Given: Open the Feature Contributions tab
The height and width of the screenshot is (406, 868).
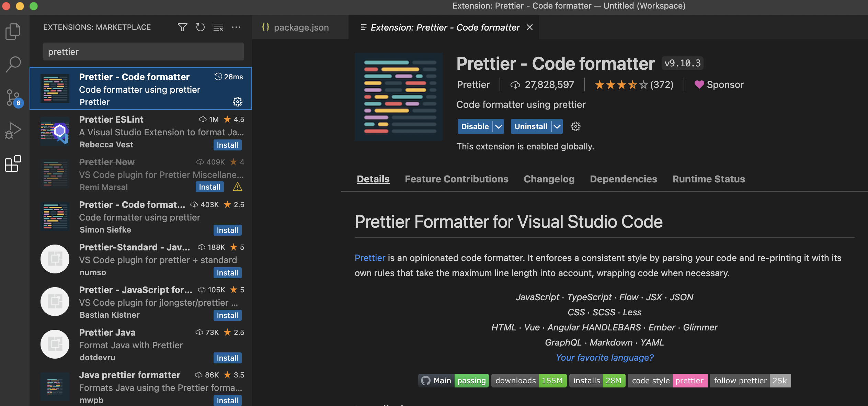Looking at the screenshot, I should [x=457, y=179].
